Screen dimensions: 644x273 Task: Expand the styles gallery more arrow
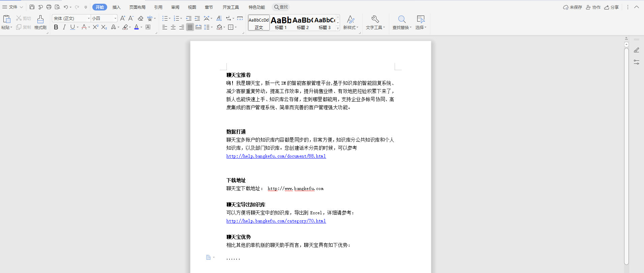pyautogui.click(x=338, y=28)
